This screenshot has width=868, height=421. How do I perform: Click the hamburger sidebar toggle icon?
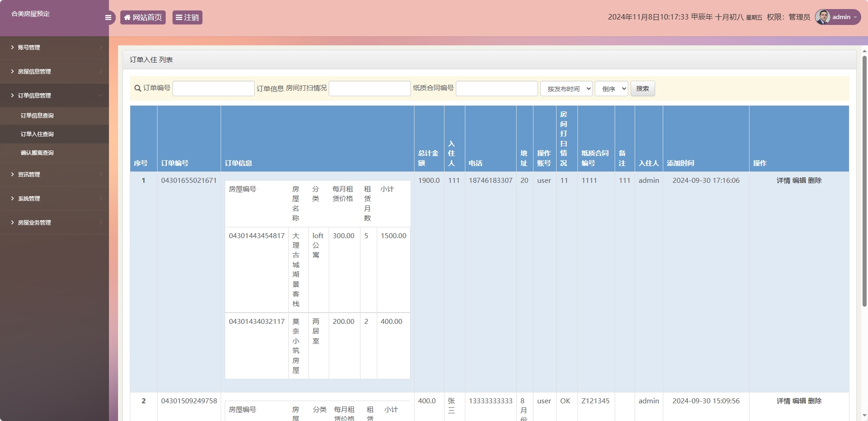(x=108, y=17)
